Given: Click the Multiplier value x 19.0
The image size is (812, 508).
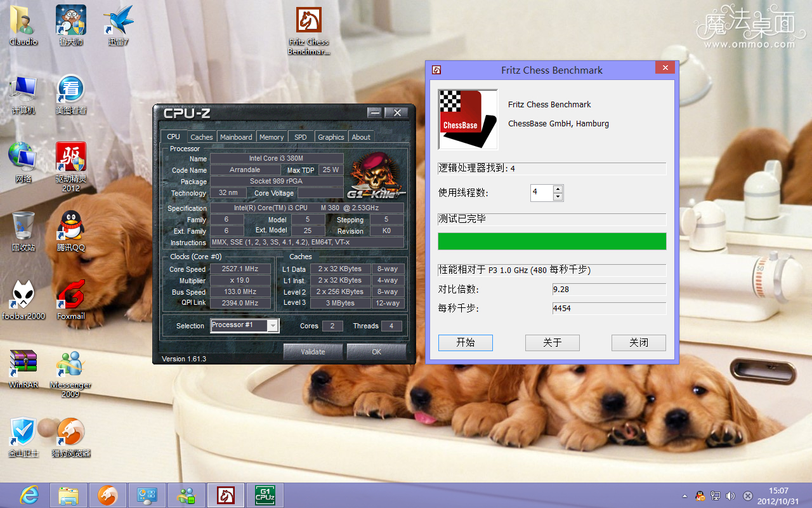Looking at the screenshot, I should pyautogui.click(x=240, y=281).
